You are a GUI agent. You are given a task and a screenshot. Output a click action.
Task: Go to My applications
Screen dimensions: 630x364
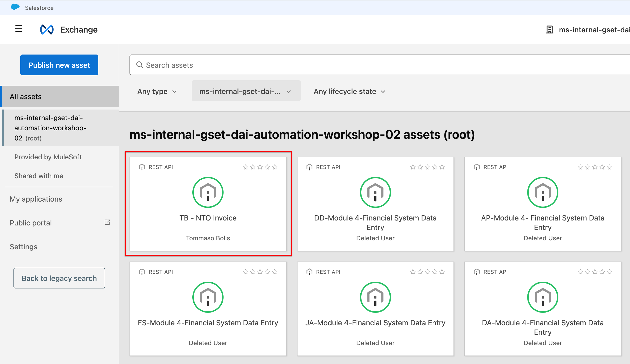coord(36,199)
